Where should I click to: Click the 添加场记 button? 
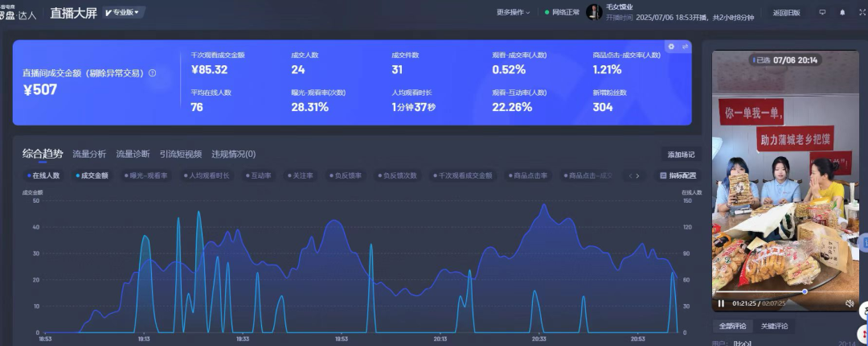[680, 154]
